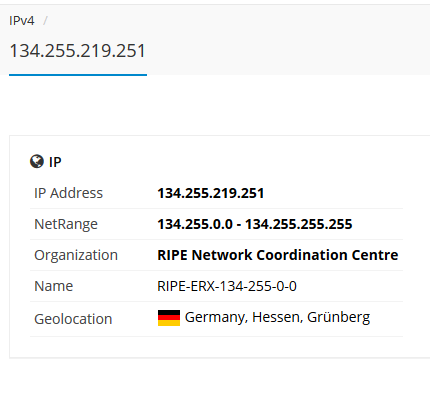
Task: Click Germany, Hessen, Grünberg location text
Action: click(277, 317)
